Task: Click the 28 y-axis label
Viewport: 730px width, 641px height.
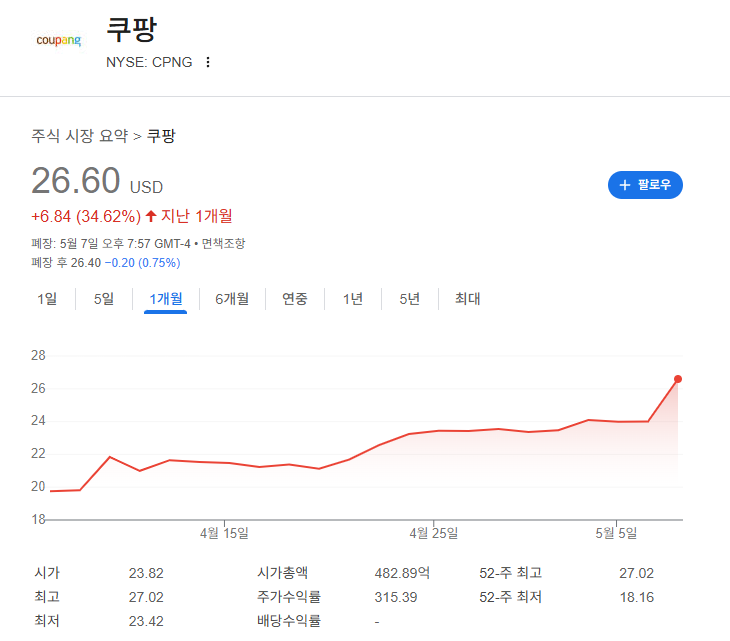Action: point(38,356)
